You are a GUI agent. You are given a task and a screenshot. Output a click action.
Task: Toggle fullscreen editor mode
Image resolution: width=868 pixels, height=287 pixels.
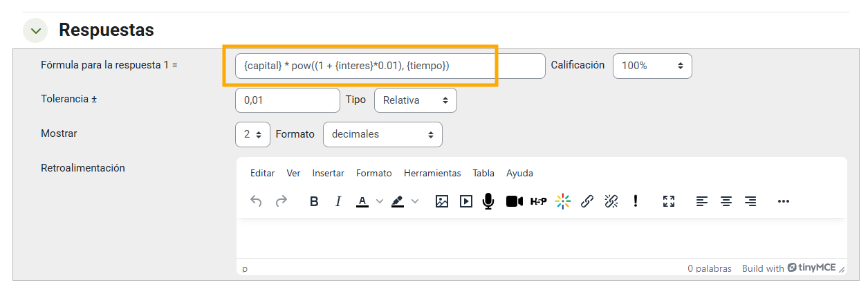tap(668, 201)
